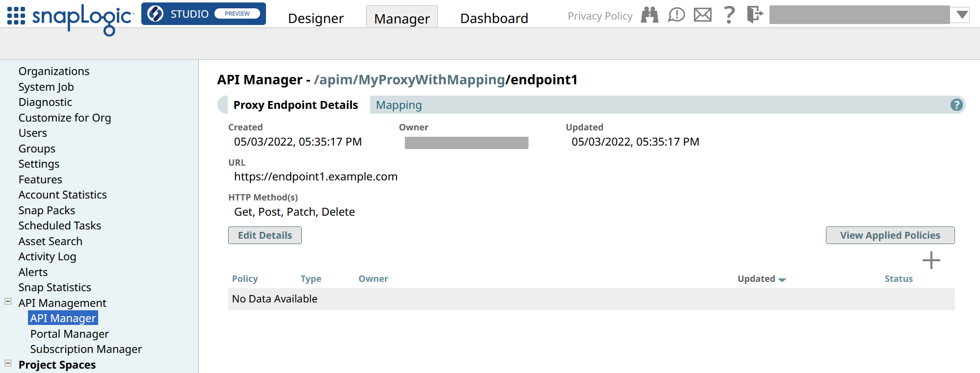Screen dimensions: 980x373
Task: Collapse the Project Spaces tree node
Action: coord(8,363)
